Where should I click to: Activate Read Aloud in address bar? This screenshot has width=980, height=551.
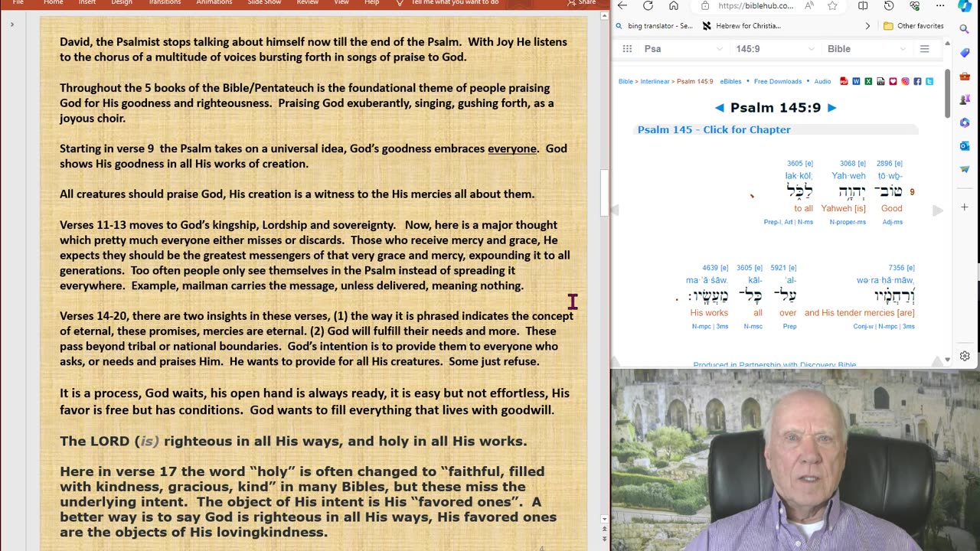(809, 5)
